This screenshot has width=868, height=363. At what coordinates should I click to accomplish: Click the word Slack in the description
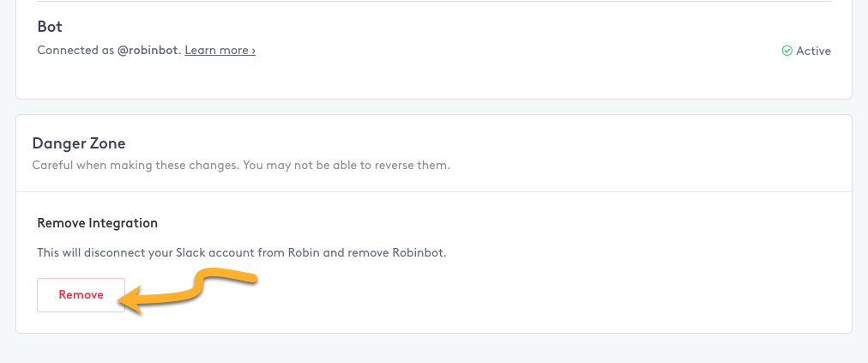pos(190,252)
